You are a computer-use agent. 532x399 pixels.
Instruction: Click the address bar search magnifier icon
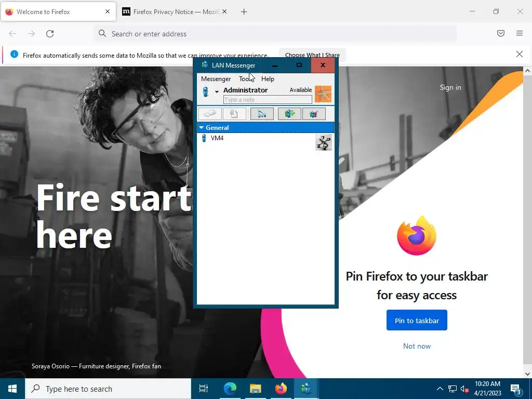coord(102,33)
